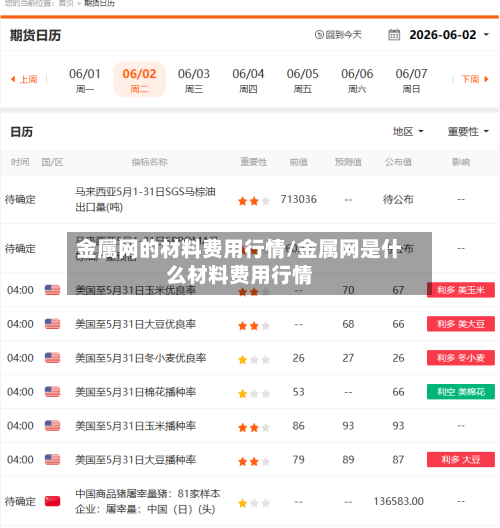Click the US flag in 玉米播种率 row
This screenshot has width=500, height=528.
coord(53,426)
